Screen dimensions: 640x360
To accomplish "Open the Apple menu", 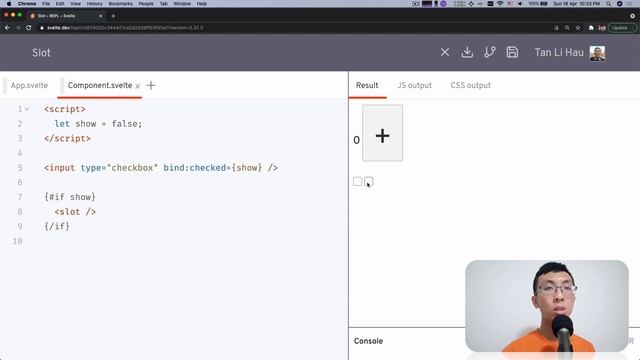I will click(x=9, y=4).
